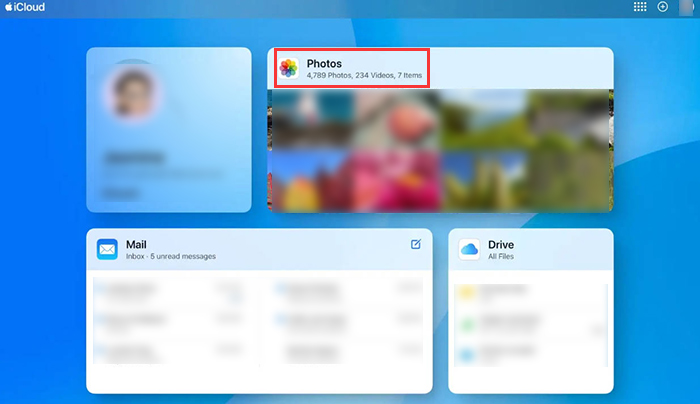The width and height of the screenshot is (700, 404).
Task: Click '4,789 Photos, 234 Videos, 7 Items' text
Action: click(364, 75)
